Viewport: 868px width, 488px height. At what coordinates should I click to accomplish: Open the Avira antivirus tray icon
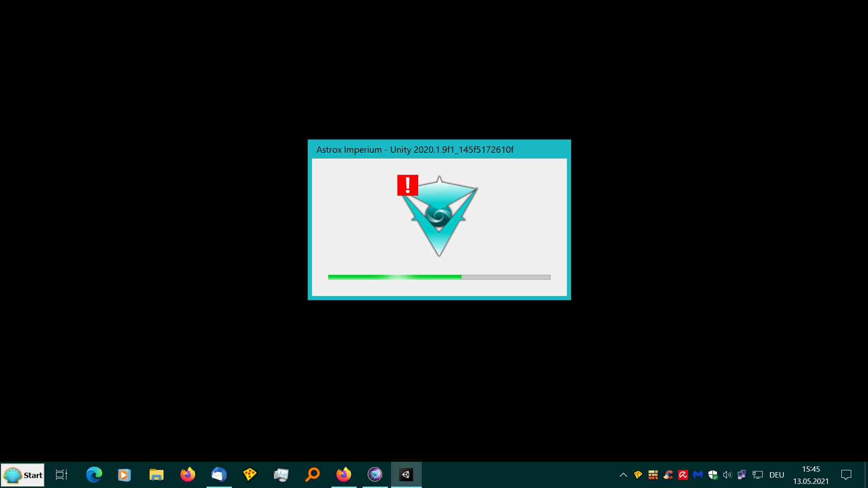point(683,475)
